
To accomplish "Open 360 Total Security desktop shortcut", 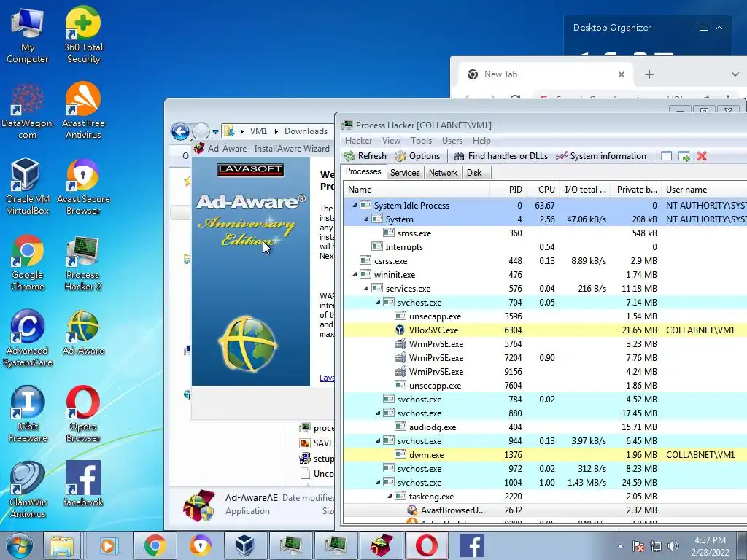I will point(83,36).
